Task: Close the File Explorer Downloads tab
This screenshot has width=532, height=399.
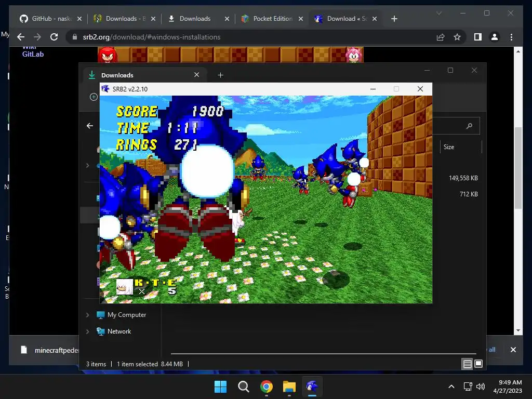Action: [196, 75]
